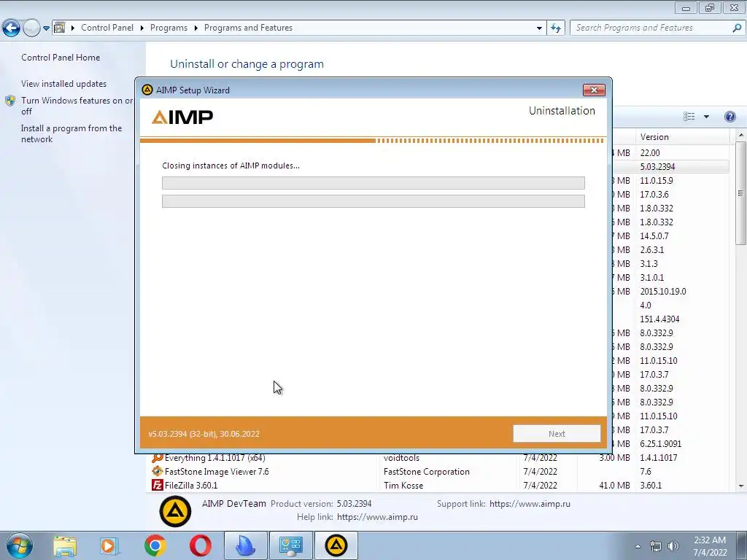Click the AIMP logo in the wizard
The image size is (747, 560).
[x=182, y=117]
